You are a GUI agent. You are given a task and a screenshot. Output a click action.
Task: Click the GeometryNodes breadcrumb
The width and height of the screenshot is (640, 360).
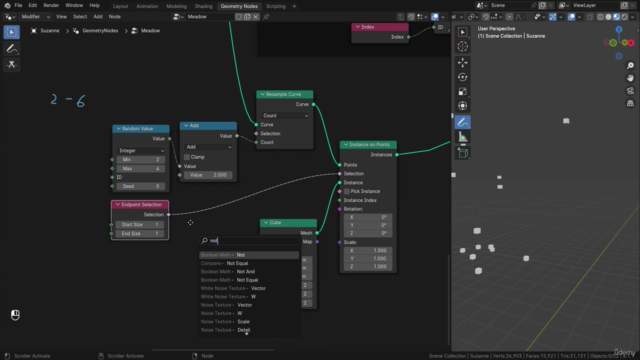point(100,31)
